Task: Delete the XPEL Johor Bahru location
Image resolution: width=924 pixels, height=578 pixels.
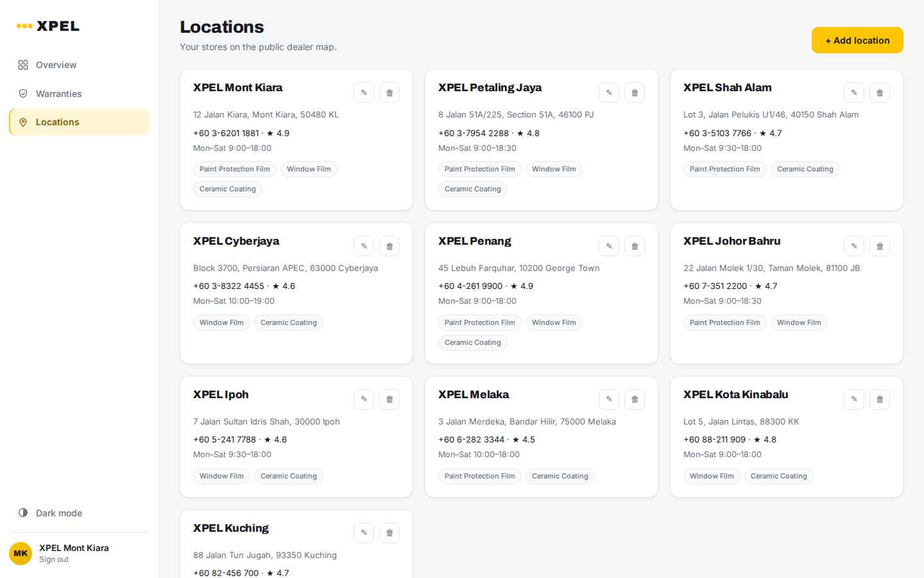Action: tap(880, 246)
